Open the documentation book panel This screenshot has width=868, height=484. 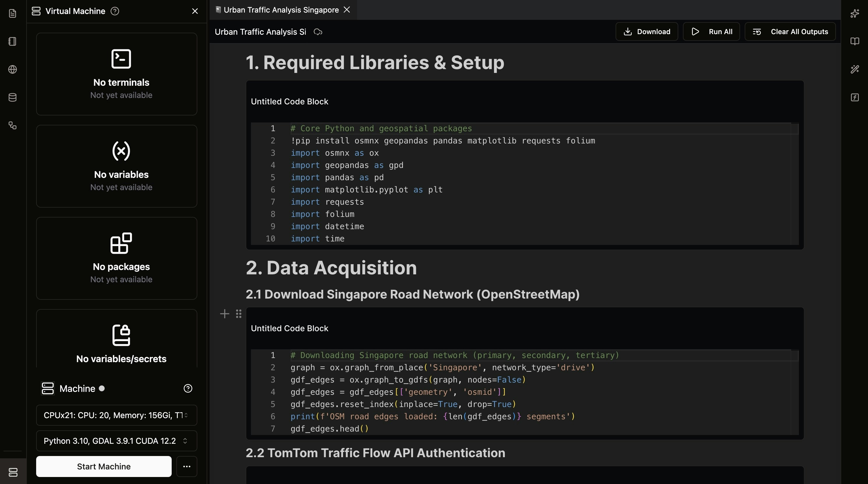[x=855, y=41]
